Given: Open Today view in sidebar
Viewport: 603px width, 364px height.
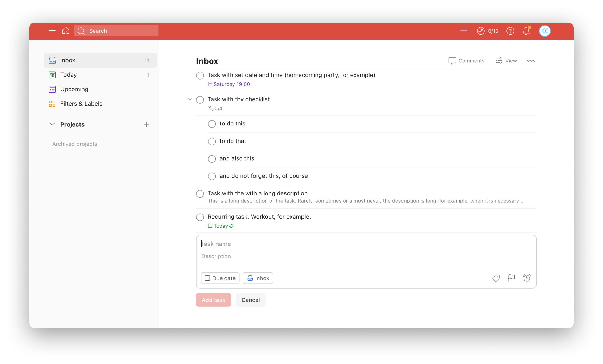Looking at the screenshot, I should coord(100,75).
